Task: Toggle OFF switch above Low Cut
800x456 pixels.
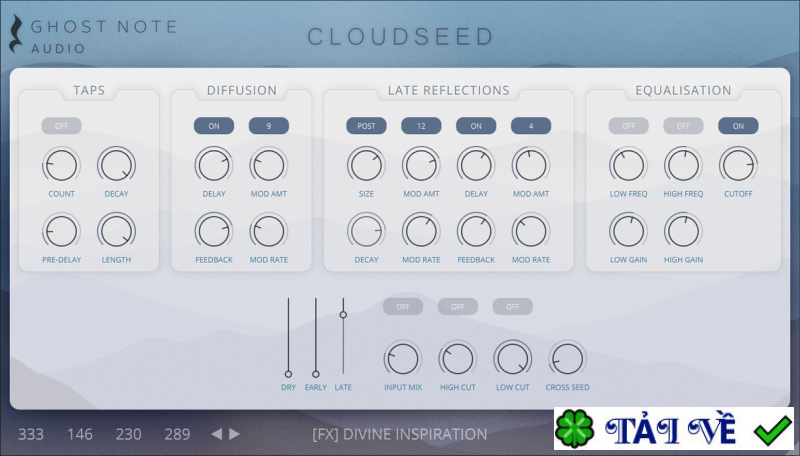Action: 513,307
